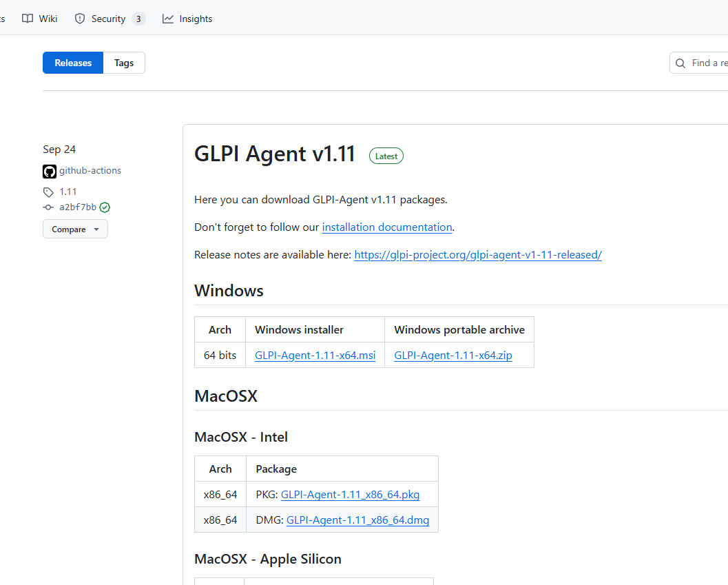The image size is (728, 585).
Task: Focus the Find a release search field
Action: 699,63
